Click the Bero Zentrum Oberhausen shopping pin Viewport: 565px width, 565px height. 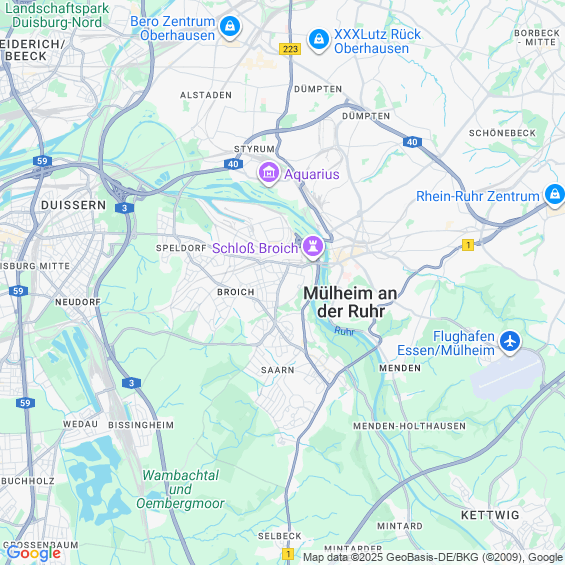point(230,27)
